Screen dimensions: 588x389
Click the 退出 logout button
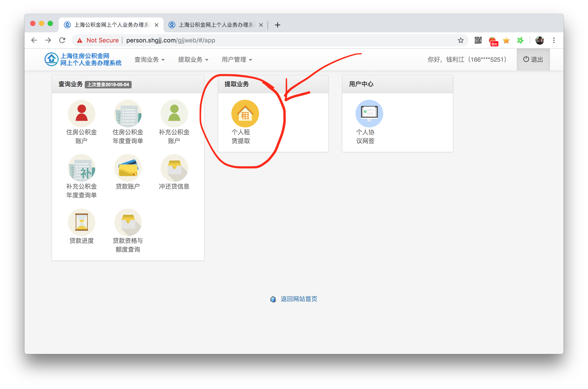pyautogui.click(x=533, y=60)
